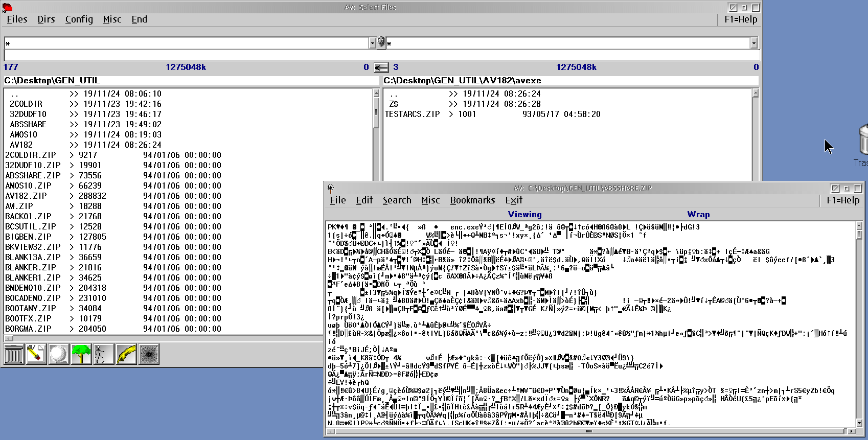The image size is (868, 440).
Task: Click viewer horizontal scrollbar right arrow
Action: [x=851, y=431]
